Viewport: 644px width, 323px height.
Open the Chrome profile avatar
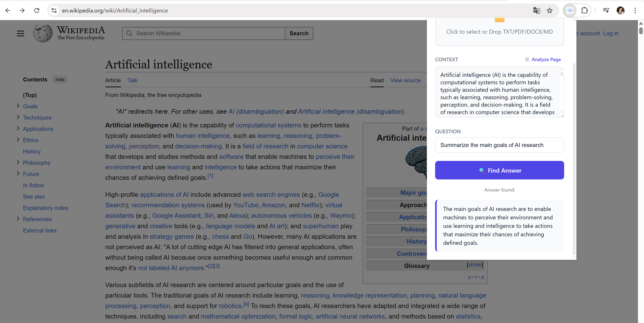621,10
